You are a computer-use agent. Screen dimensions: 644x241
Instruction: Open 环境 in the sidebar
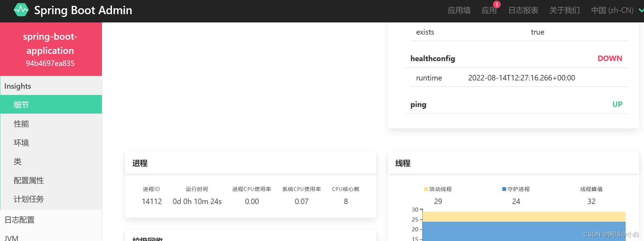click(51, 143)
